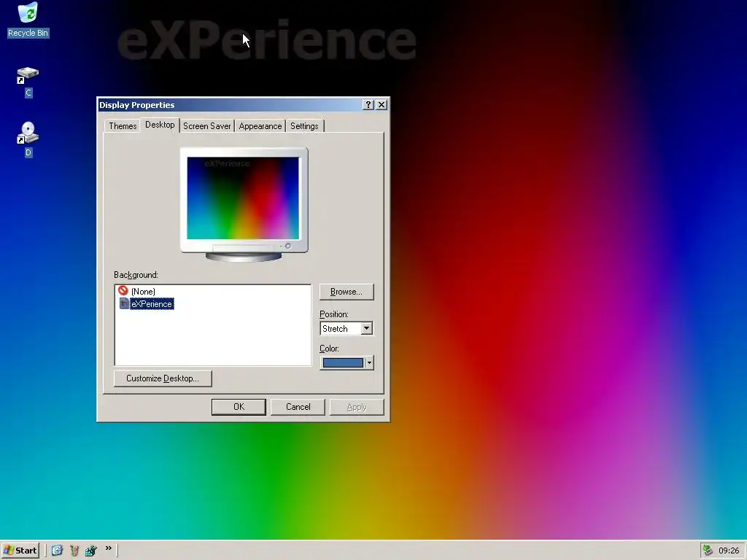Close the Display Properties dialog
The width and height of the screenshot is (747, 560).
coord(382,105)
